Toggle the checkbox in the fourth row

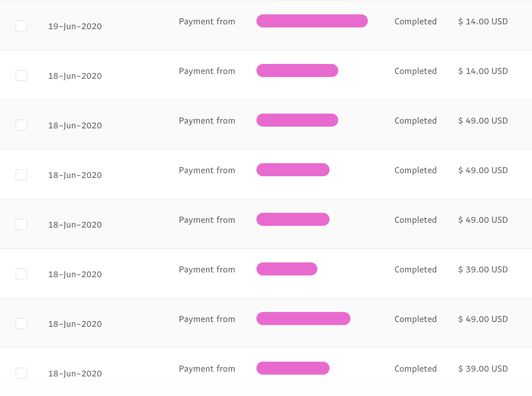point(21,175)
